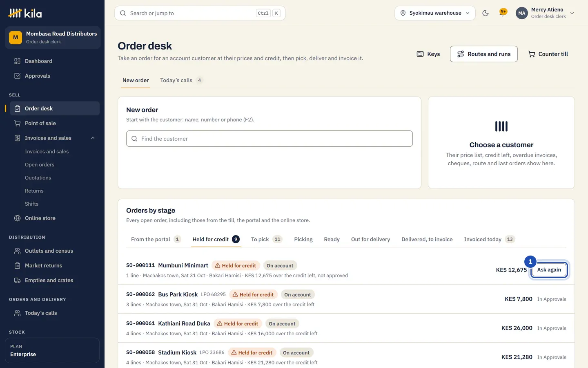Screen dimensions: 588x368
Task: Click the Search or jump to box
Action: (x=200, y=13)
